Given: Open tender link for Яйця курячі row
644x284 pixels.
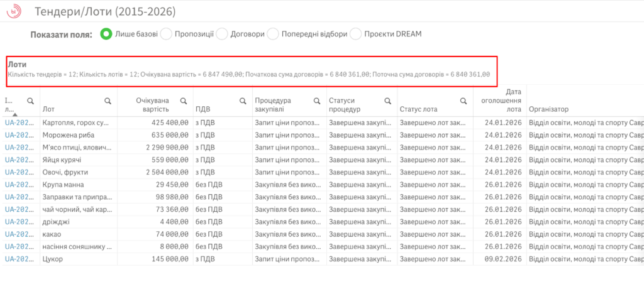Looking at the screenshot, I should click(19, 160).
